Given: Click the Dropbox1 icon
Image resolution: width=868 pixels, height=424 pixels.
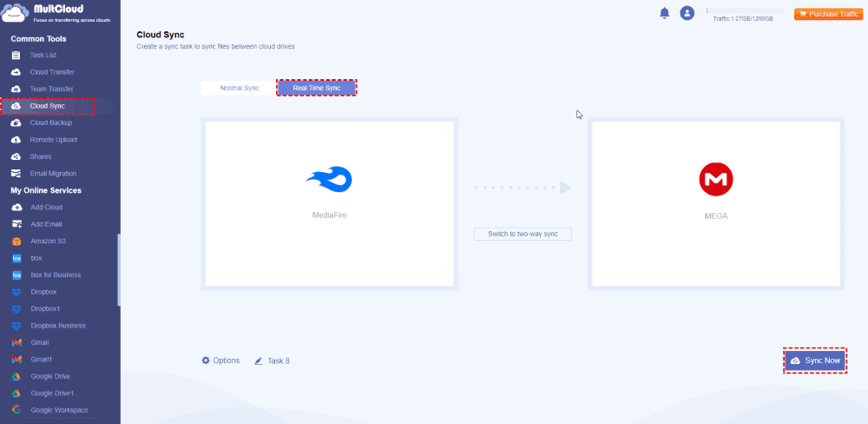Looking at the screenshot, I should [16, 308].
